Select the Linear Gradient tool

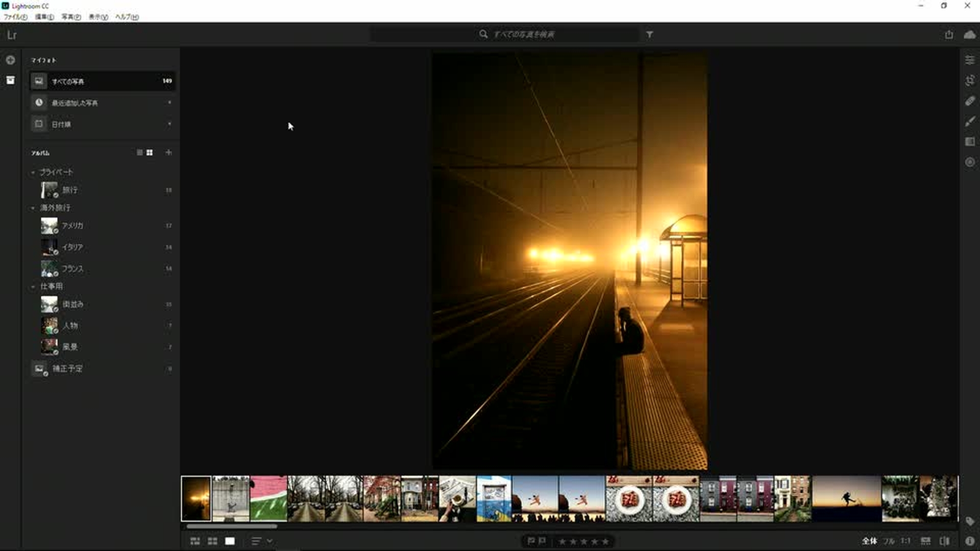coord(970,142)
